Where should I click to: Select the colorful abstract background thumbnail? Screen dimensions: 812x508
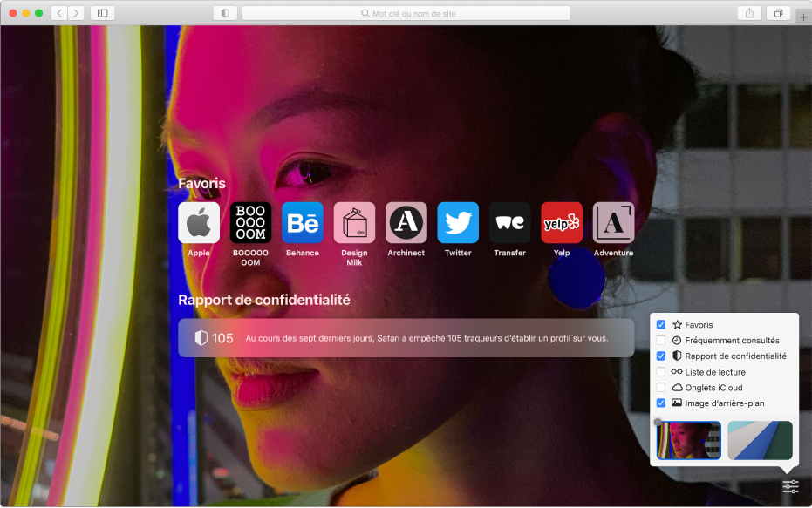[688, 441]
